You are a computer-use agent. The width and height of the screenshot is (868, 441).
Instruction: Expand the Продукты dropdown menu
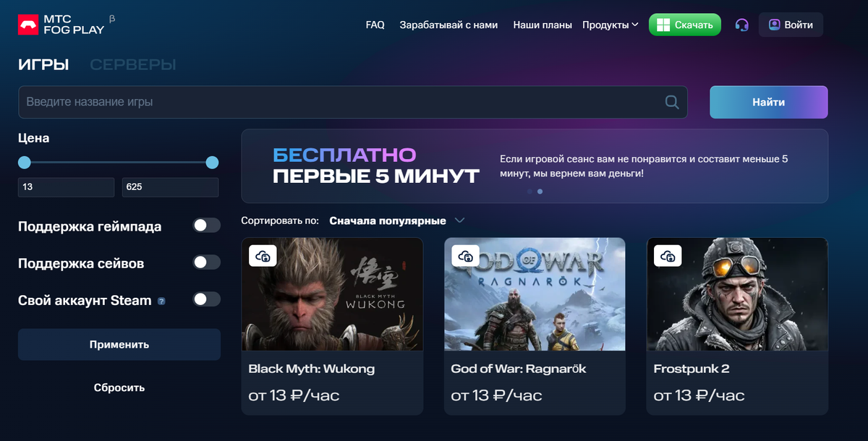(610, 25)
